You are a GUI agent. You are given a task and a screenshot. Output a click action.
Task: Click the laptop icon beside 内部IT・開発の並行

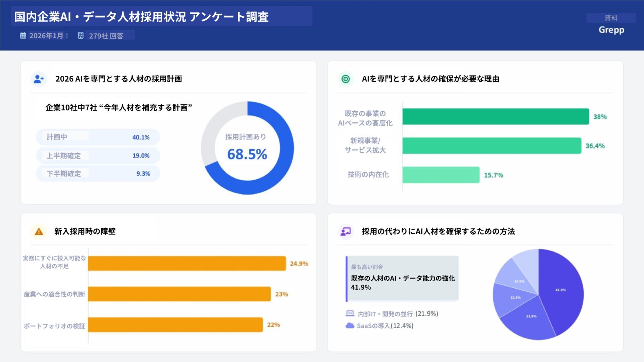tap(350, 313)
